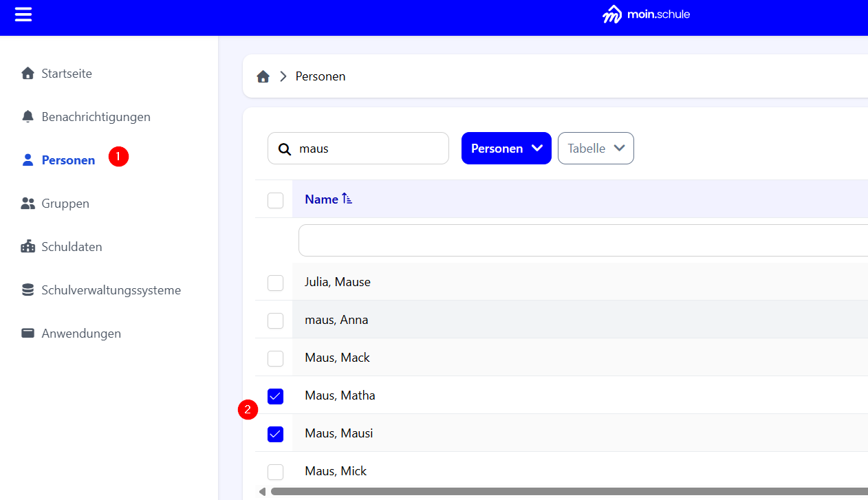Toggle the select-all checkbox in header
868x500 pixels.
click(x=275, y=200)
